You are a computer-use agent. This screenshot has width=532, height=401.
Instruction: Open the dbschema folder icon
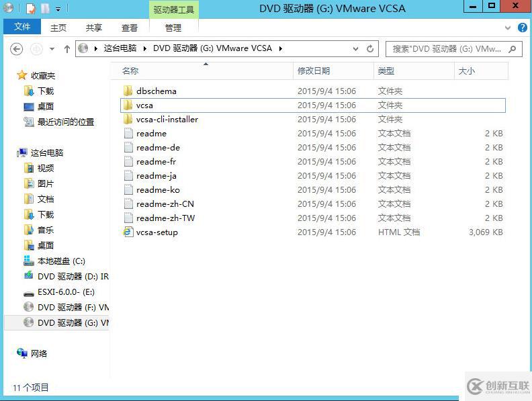(x=128, y=91)
